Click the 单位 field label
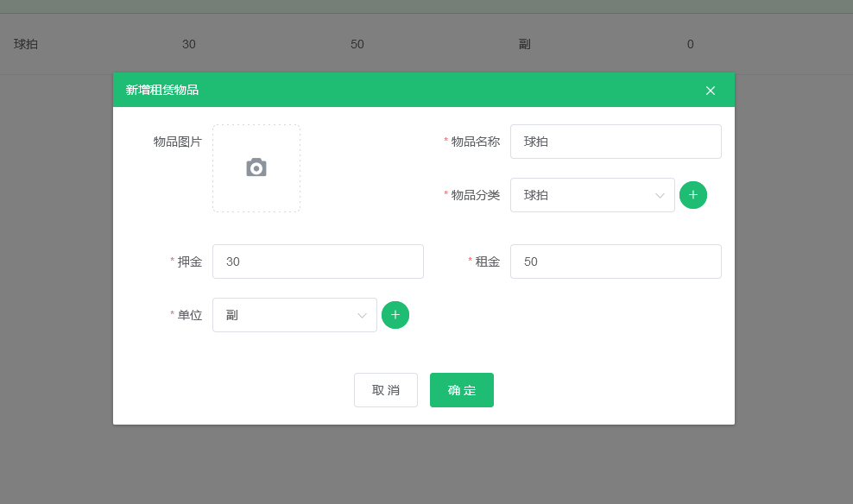Screen dimensions: 853x504 tap(189, 315)
